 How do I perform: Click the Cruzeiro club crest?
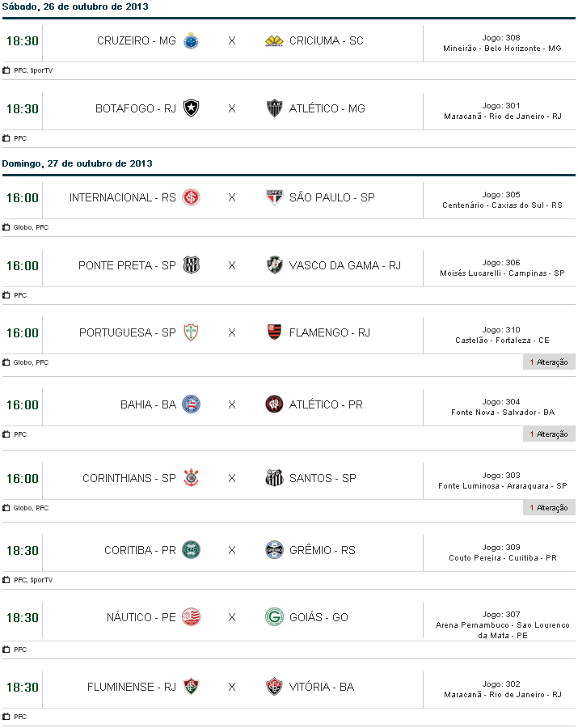(x=191, y=40)
